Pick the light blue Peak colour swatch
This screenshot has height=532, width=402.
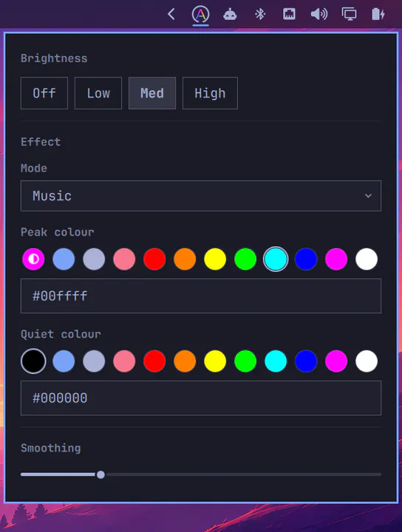64,259
